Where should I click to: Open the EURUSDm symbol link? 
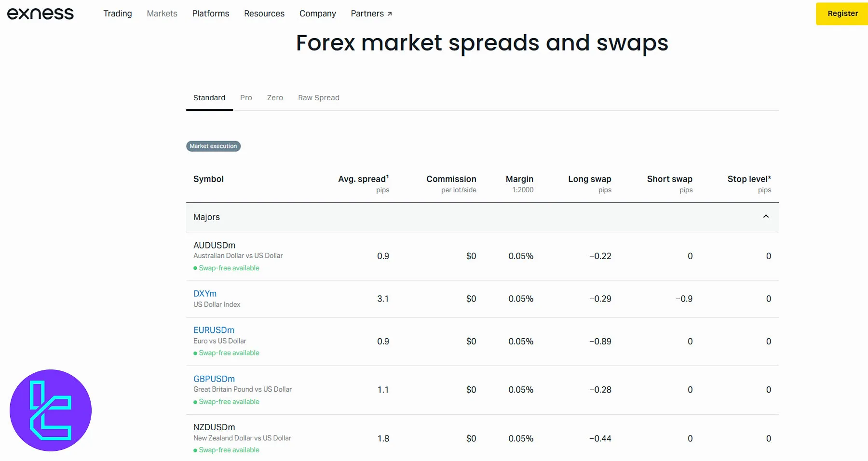coord(214,330)
